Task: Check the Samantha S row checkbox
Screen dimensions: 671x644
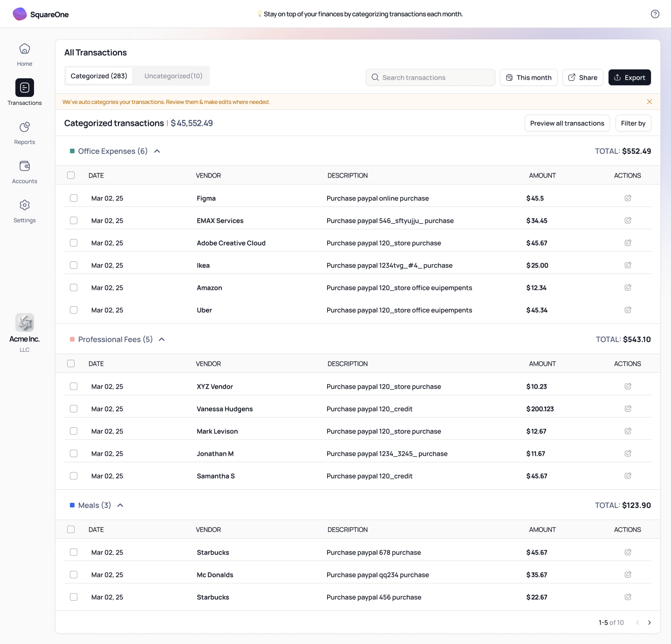Action: (74, 476)
